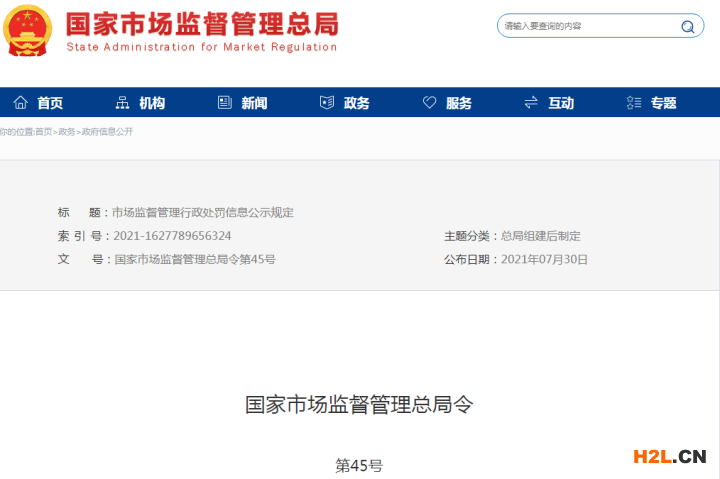Click the 国家市场监督管理总局令 document heading
Image resolution: width=720 pixels, height=479 pixels.
359,405
